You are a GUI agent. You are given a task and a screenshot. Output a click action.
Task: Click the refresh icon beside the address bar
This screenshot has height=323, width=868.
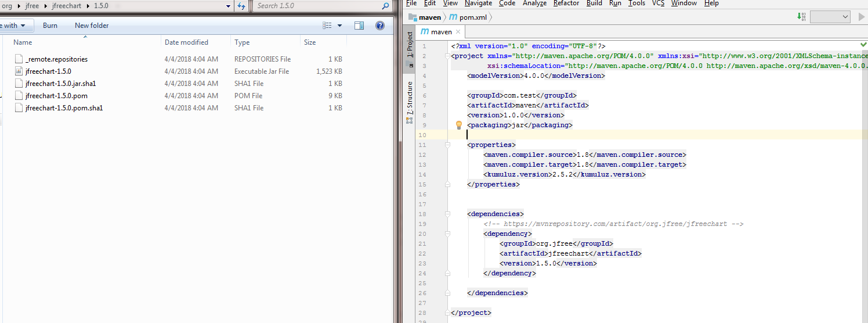242,6
